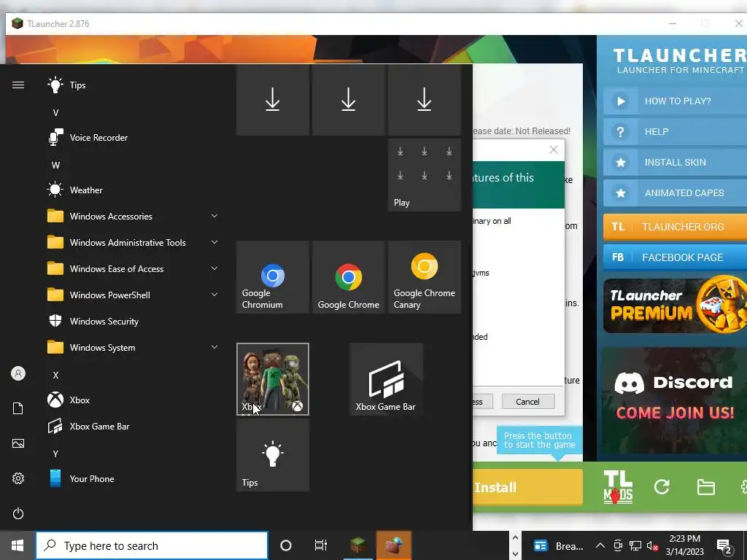Click the muted volume tray icon
747x560 pixels.
pyautogui.click(x=653, y=545)
